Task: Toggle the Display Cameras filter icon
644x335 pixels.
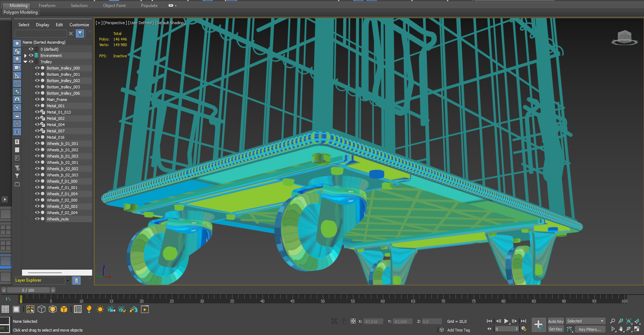Action: click(17, 67)
